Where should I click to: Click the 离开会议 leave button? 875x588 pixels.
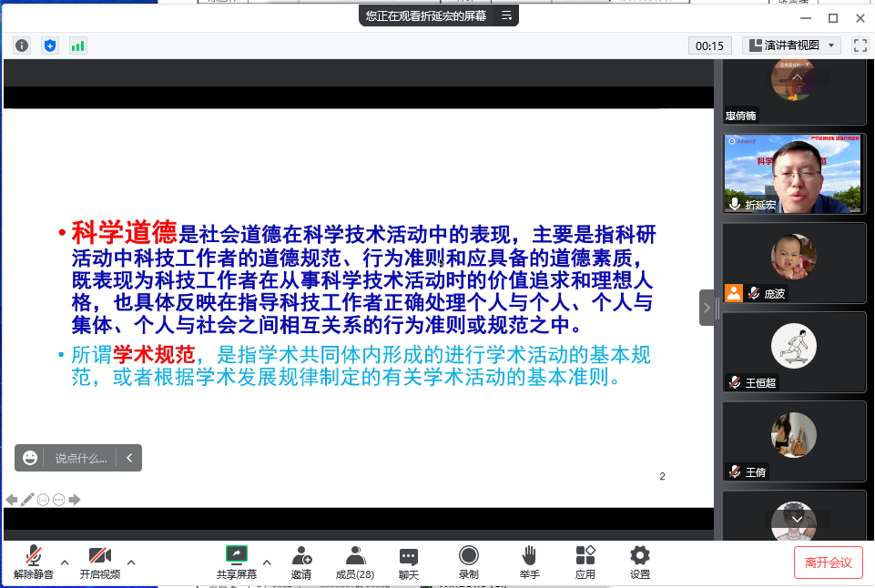coord(828,563)
